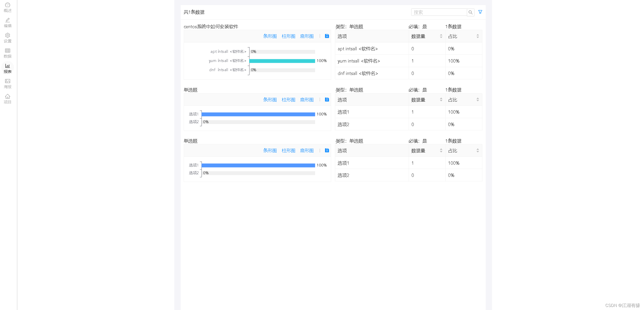Image resolution: width=644 pixels, height=310 pixels.
Task: Open 柱形图 view for the centos question
Action: click(x=288, y=36)
